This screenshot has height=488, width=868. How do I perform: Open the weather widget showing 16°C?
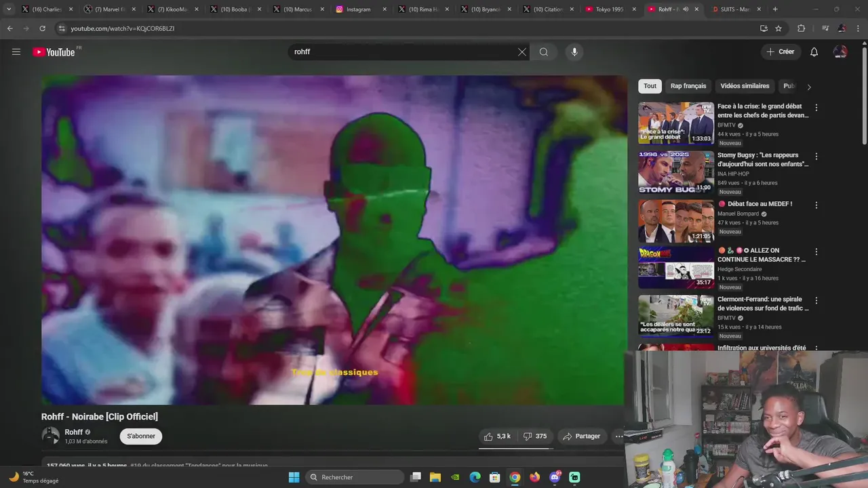[34, 477]
